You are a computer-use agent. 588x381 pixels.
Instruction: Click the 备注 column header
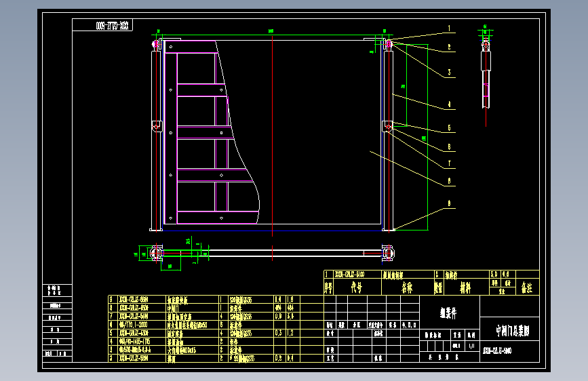[x=527, y=287]
